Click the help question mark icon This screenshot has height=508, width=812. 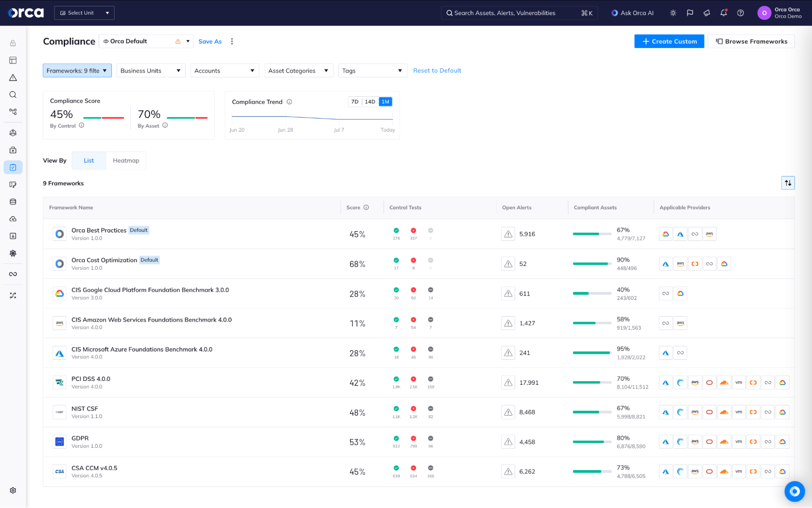pos(741,13)
